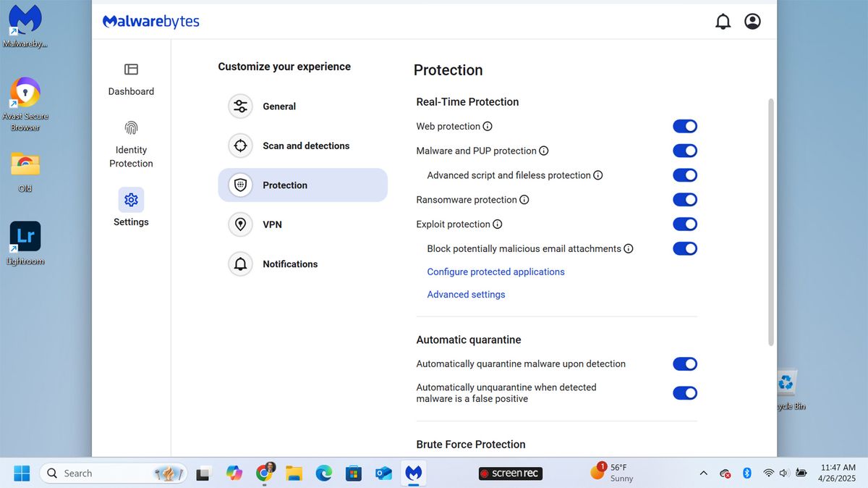
Task: Select the Settings gear icon
Action: 131,199
